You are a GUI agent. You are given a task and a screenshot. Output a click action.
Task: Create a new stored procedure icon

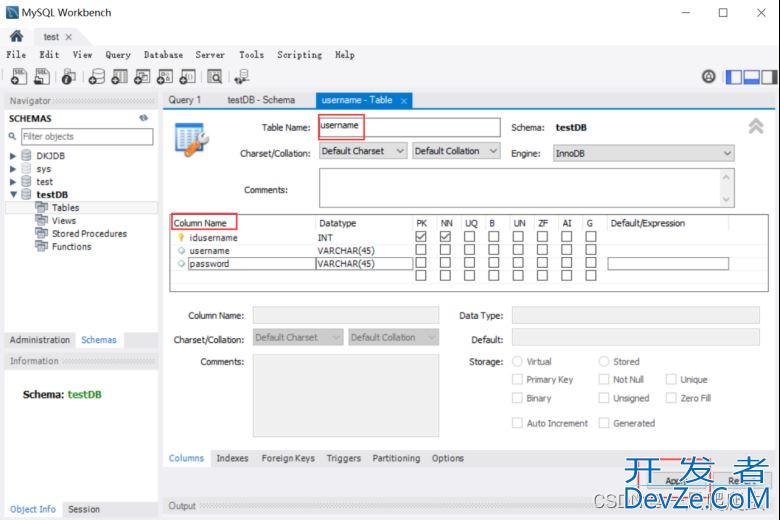[165, 77]
